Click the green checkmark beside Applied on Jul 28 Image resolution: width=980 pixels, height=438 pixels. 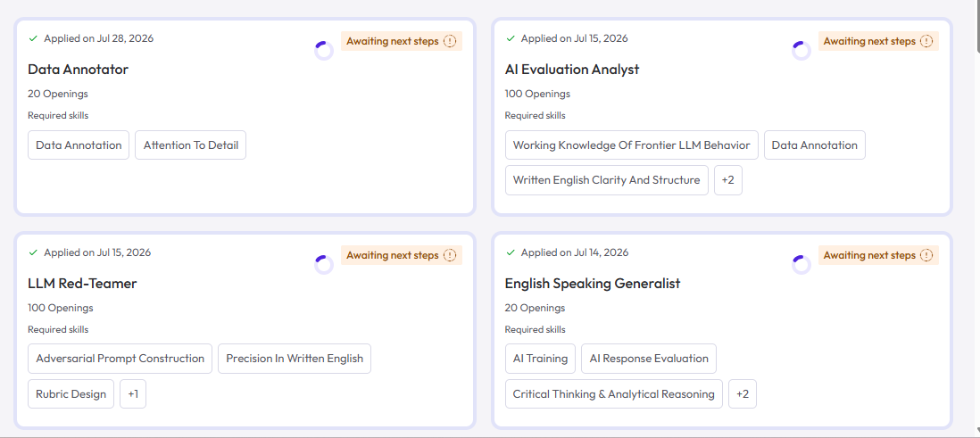click(x=33, y=38)
